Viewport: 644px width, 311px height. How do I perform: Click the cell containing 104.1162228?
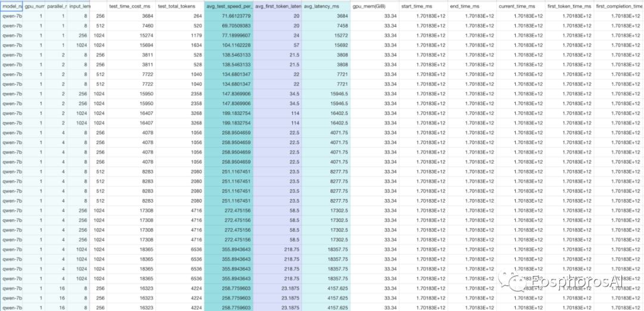(228, 45)
